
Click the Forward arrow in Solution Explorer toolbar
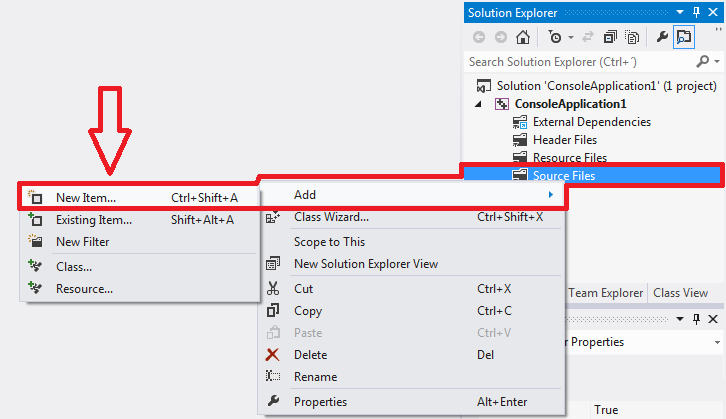(x=501, y=37)
